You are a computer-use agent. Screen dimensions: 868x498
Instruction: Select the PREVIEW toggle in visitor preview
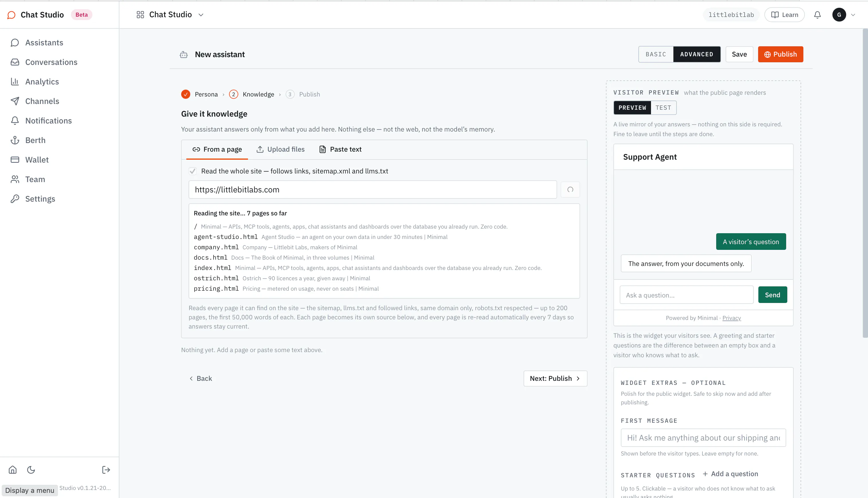[632, 108]
